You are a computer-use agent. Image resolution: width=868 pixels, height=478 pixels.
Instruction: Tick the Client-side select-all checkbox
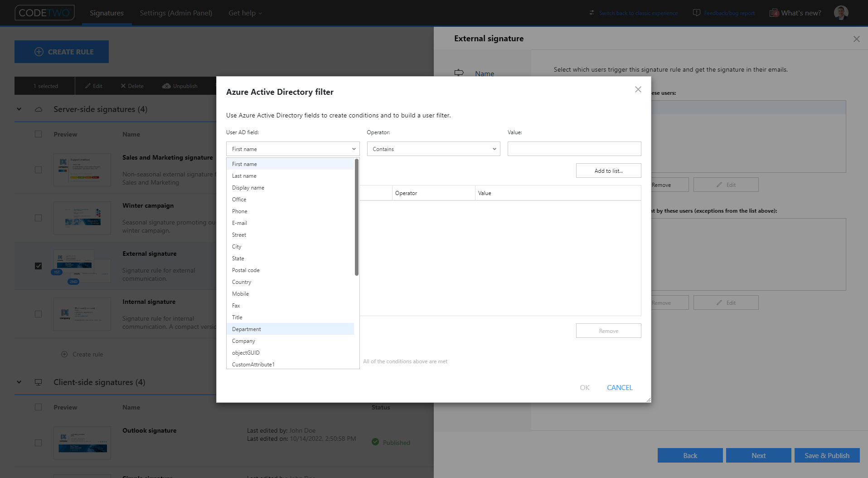click(x=39, y=407)
